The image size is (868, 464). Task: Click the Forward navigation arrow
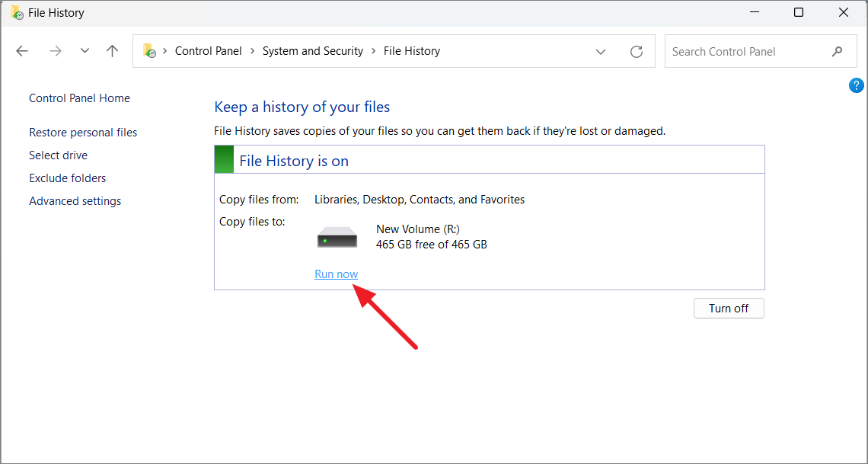(56, 51)
